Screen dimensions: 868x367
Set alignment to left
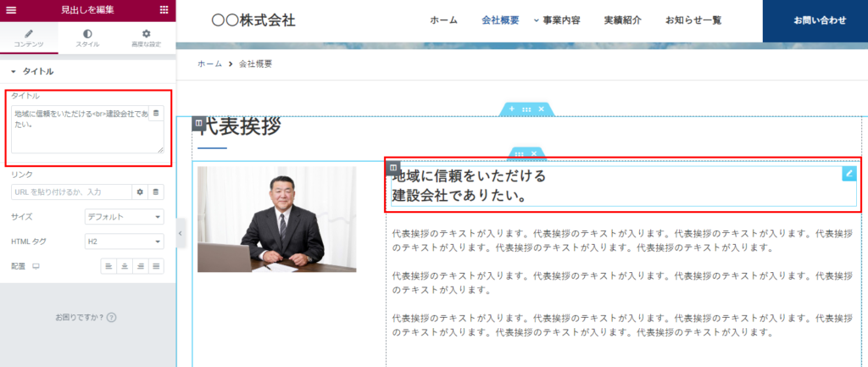(x=108, y=266)
